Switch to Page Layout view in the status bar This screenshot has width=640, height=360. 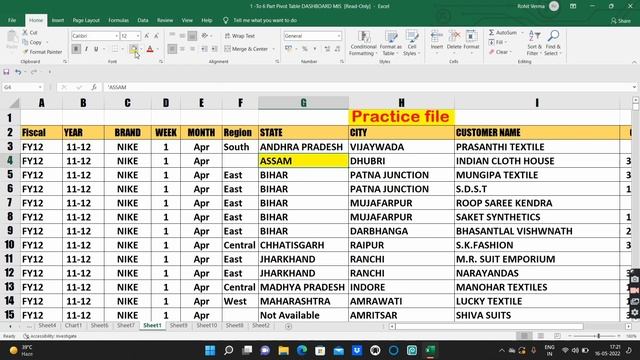(541, 336)
